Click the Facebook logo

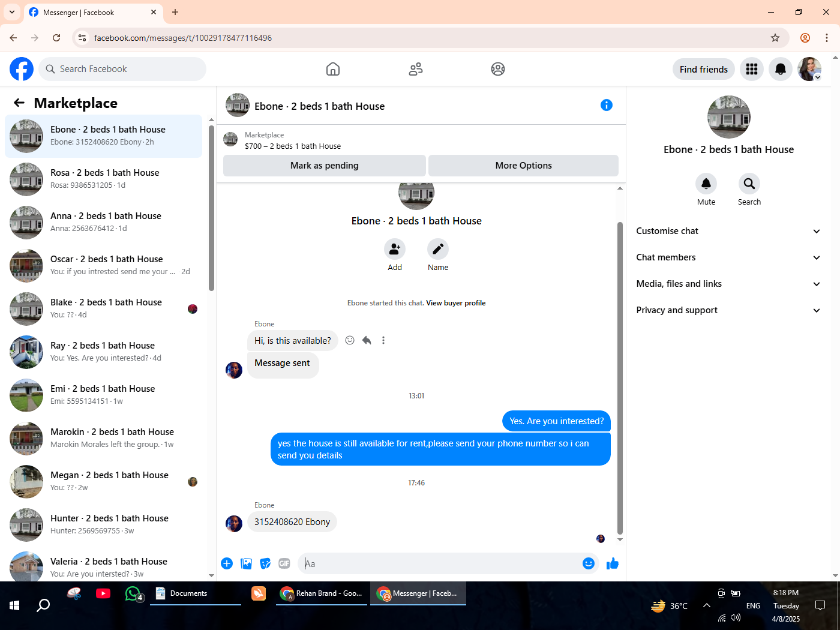pos(22,69)
